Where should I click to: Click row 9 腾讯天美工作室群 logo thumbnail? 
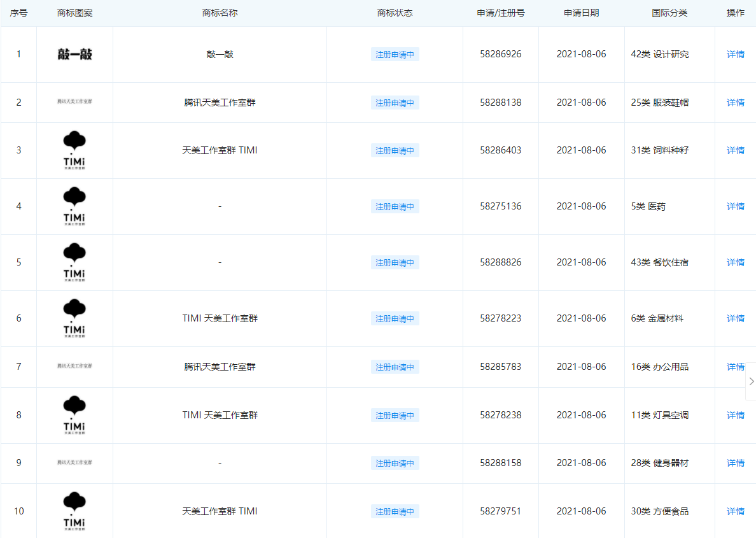74,462
